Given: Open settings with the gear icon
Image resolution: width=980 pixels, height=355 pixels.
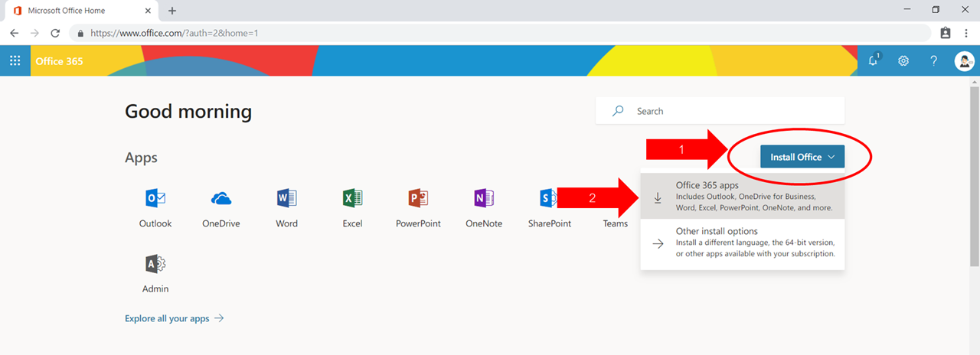Looking at the screenshot, I should tap(903, 61).
